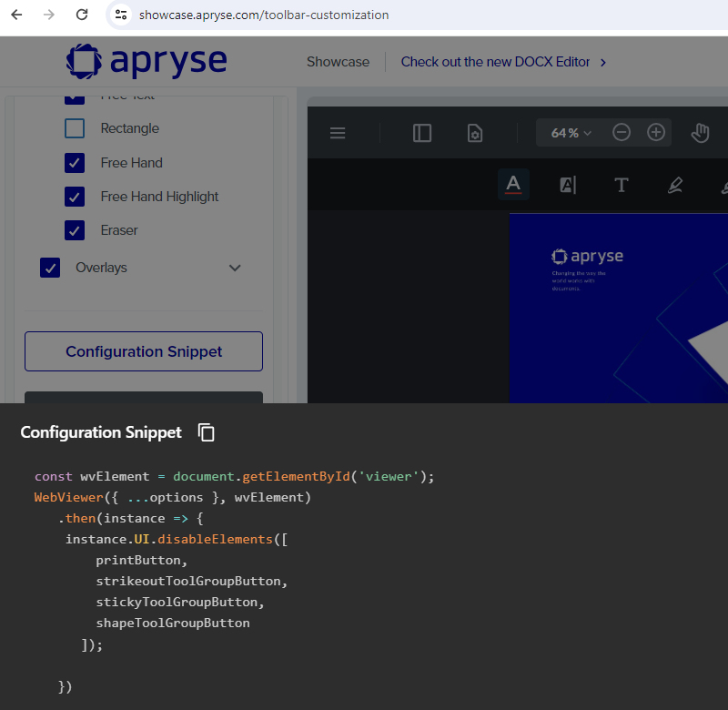The width and height of the screenshot is (728, 710).
Task: Copy the Configuration Snippet code
Action: coord(207,432)
